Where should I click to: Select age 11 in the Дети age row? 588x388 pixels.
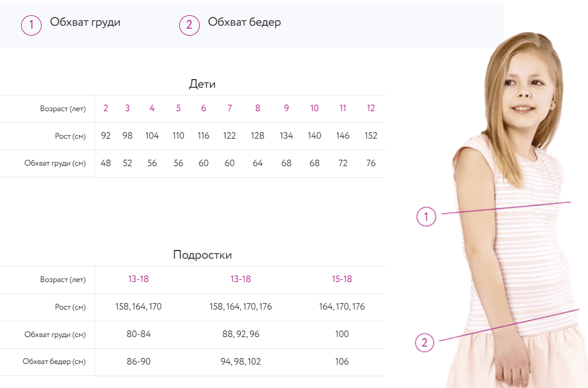coord(343,108)
